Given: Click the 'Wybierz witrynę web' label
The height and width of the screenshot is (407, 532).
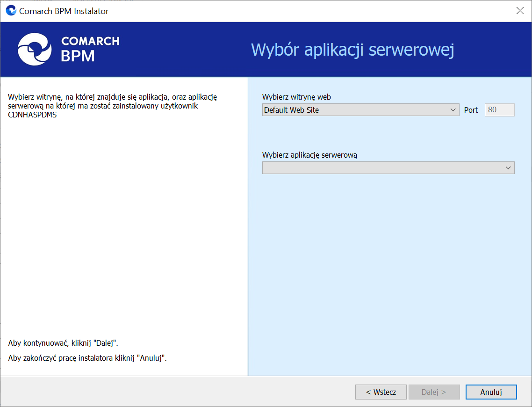Looking at the screenshot, I should [296, 97].
